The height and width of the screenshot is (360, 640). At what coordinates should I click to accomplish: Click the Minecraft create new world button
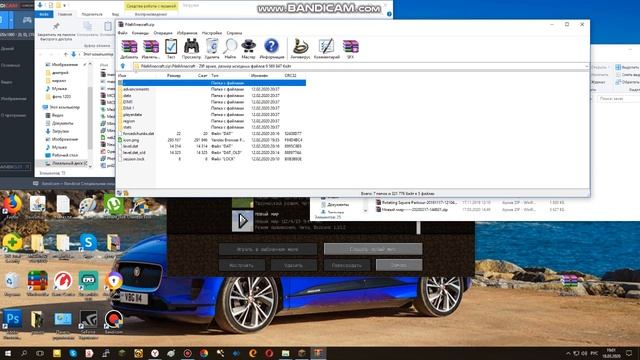tap(373, 249)
